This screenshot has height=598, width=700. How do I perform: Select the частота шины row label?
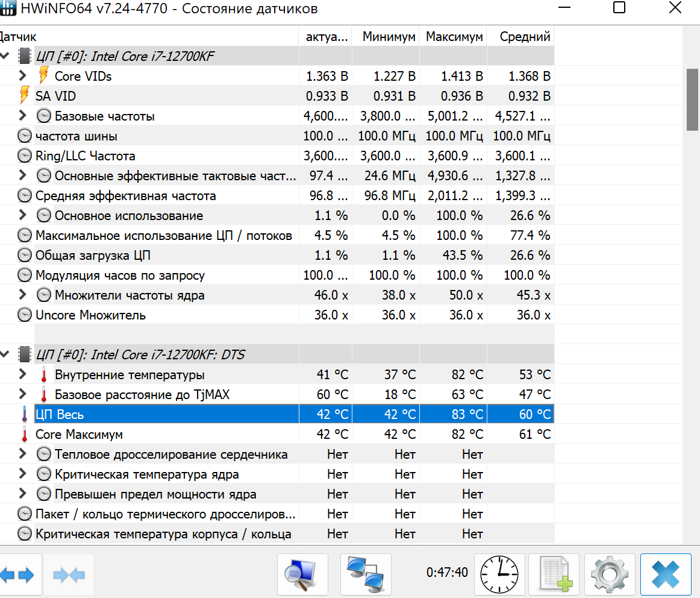point(77,136)
